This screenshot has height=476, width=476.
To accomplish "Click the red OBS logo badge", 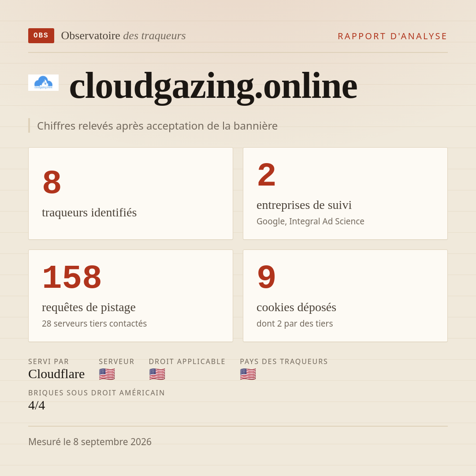I will 41,36.
